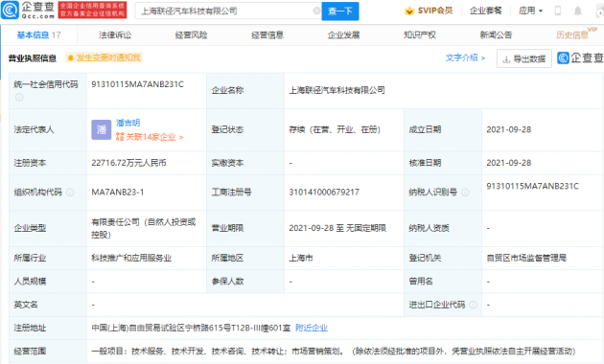Viewport: 604px width, 364px height.
Task: Open SVIP会员 link
Action: pyautogui.click(x=435, y=11)
